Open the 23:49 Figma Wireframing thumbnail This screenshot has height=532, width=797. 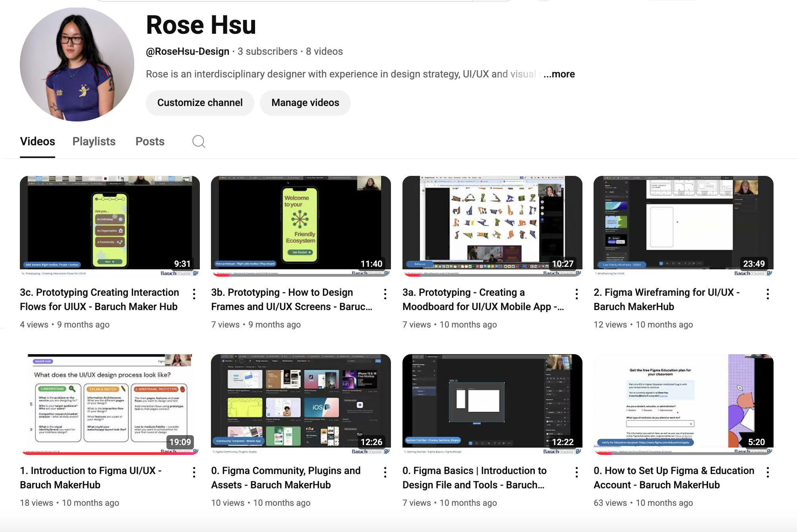click(683, 223)
